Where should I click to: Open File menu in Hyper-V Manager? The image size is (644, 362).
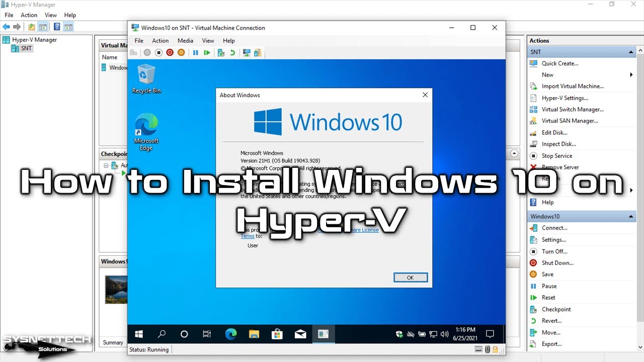pos(9,15)
